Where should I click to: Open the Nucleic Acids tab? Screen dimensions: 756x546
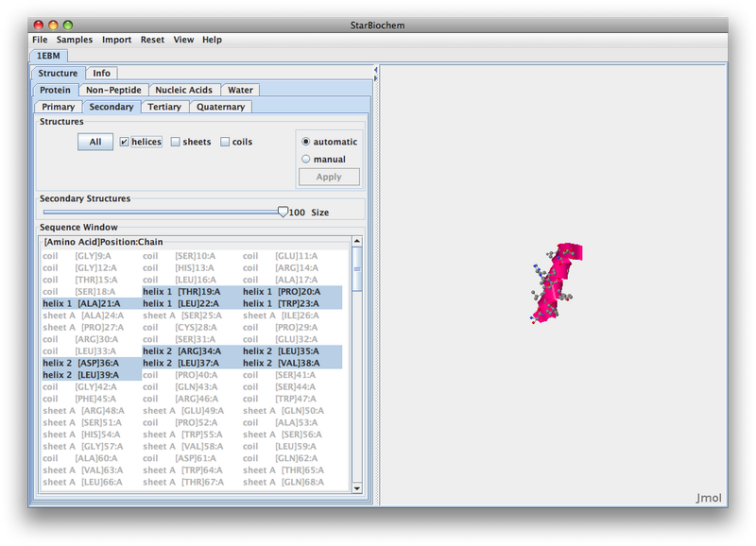tap(183, 90)
